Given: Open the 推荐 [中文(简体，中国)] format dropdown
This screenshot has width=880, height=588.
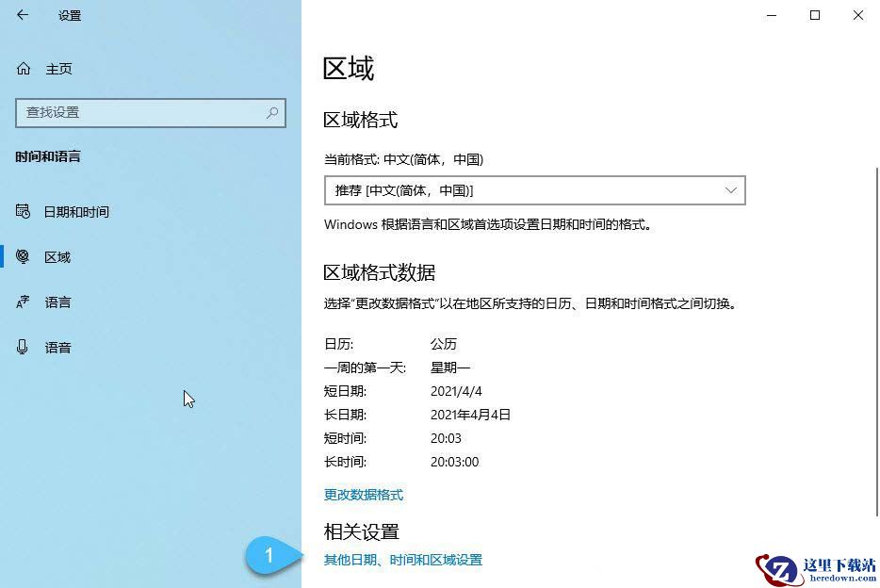Looking at the screenshot, I should 535,190.
